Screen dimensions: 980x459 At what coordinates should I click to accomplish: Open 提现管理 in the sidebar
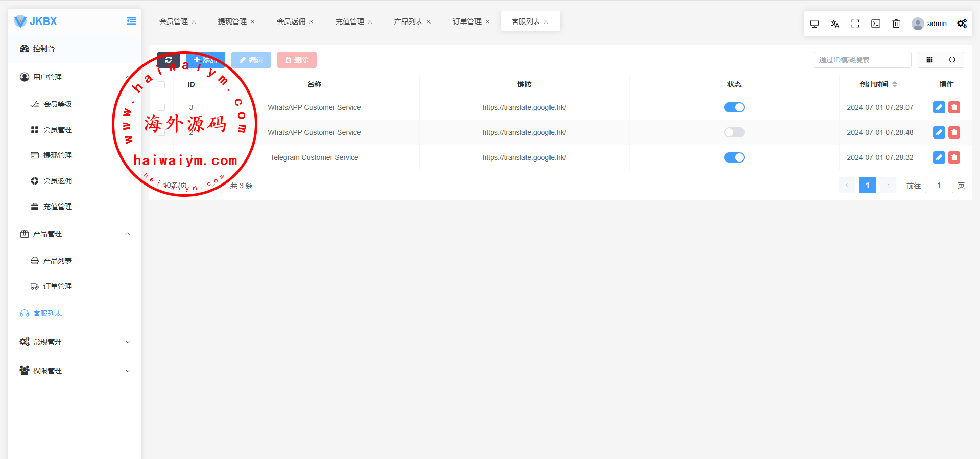click(x=57, y=155)
